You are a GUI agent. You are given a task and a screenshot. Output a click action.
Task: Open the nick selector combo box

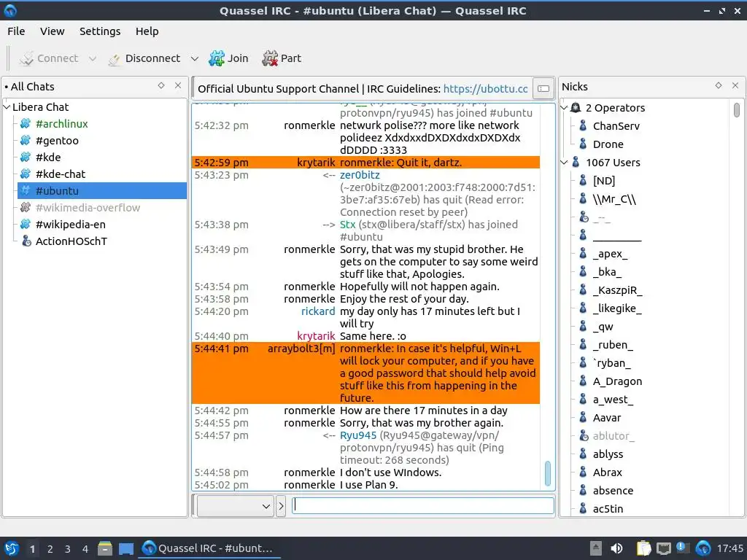pyautogui.click(x=236, y=506)
